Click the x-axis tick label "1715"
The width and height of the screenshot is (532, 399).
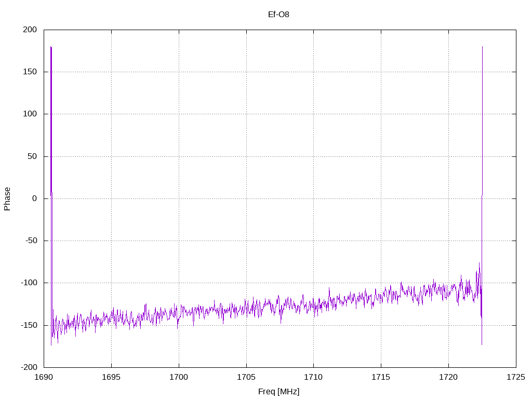tap(381, 377)
